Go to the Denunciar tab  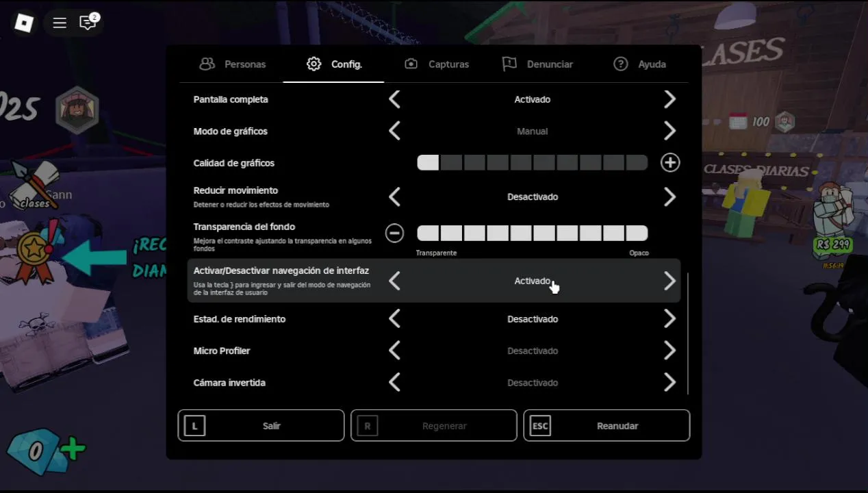click(537, 64)
